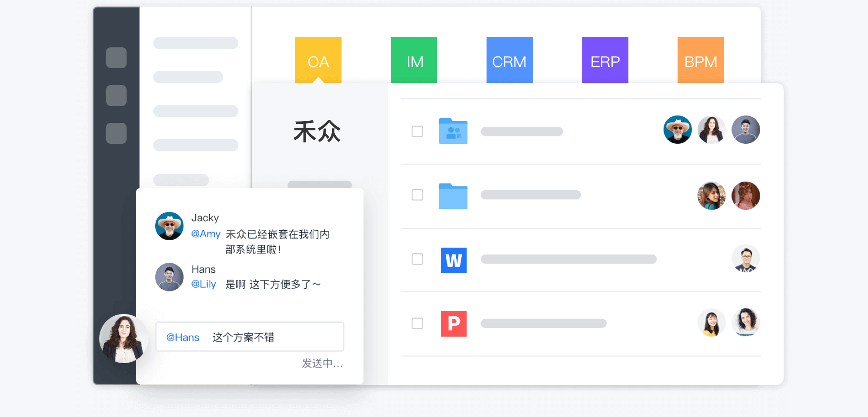Click Hans's avatar in the chat
Screen dimensions: 868x417
(169, 277)
